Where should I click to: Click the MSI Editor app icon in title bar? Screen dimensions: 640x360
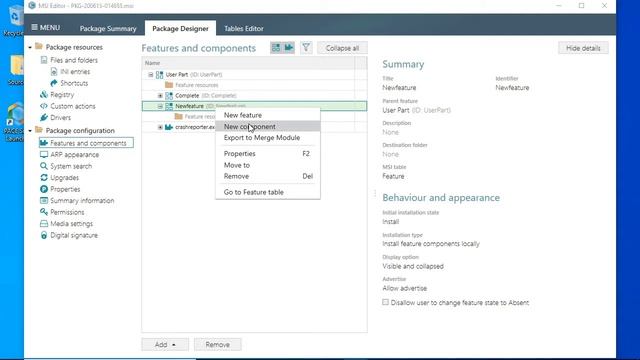pyautogui.click(x=32, y=6)
